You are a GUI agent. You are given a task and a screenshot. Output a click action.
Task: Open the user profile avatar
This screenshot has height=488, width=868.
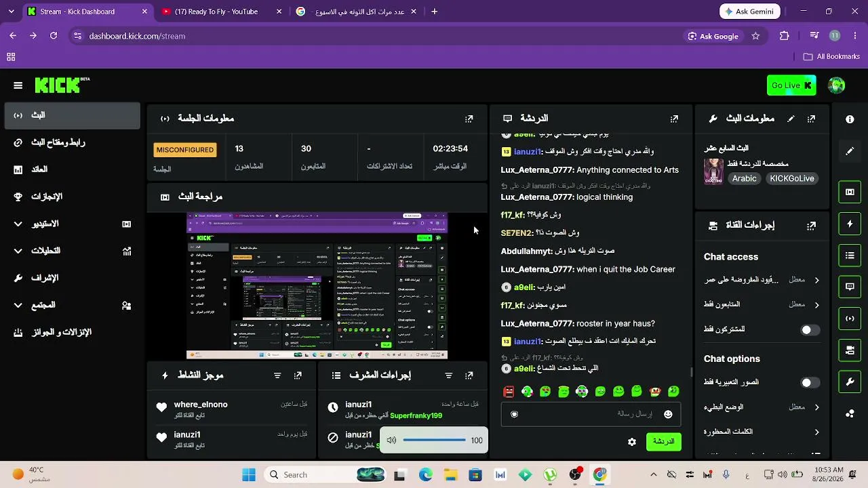(x=836, y=85)
